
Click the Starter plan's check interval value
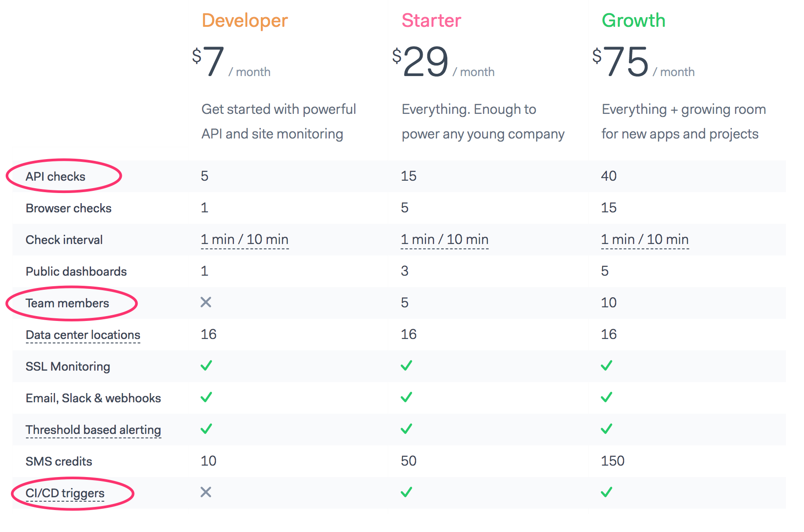[x=445, y=240]
